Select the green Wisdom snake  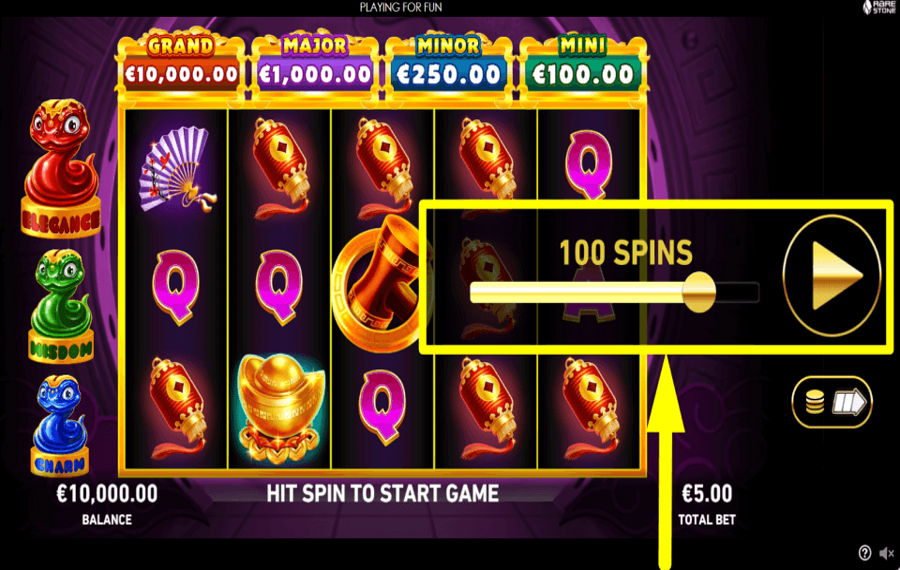(61, 307)
